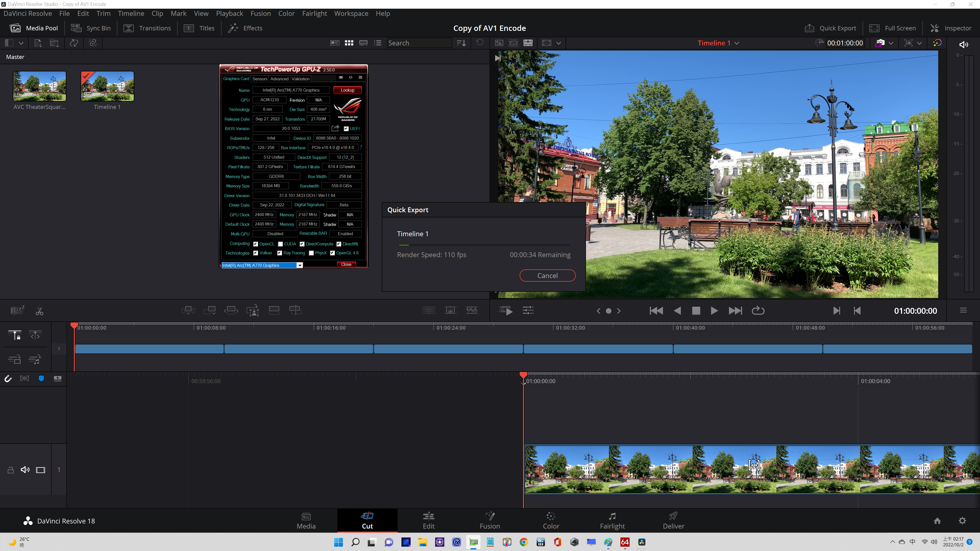
Task: Toggle the UEFI checkbox in GPU-Z
Action: pos(346,129)
